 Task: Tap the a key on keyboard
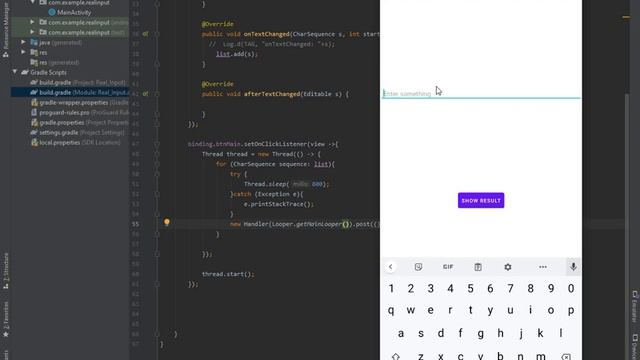(401, 333)
